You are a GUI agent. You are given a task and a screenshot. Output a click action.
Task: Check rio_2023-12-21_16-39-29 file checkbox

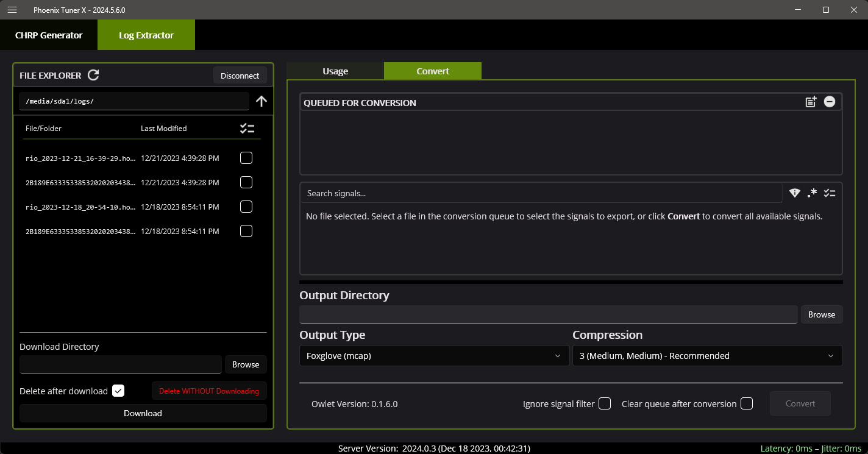246,158
